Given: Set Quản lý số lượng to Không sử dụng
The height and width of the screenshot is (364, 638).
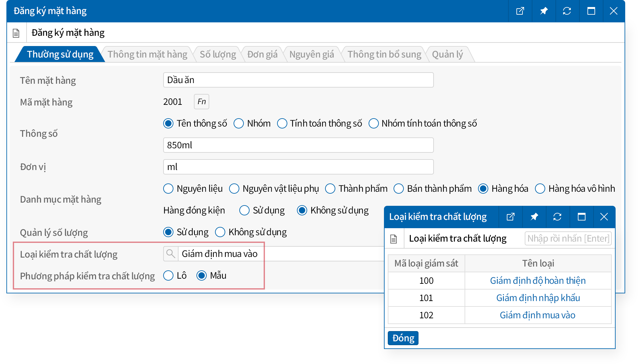Looking at the screenshot, I should 220,232.
